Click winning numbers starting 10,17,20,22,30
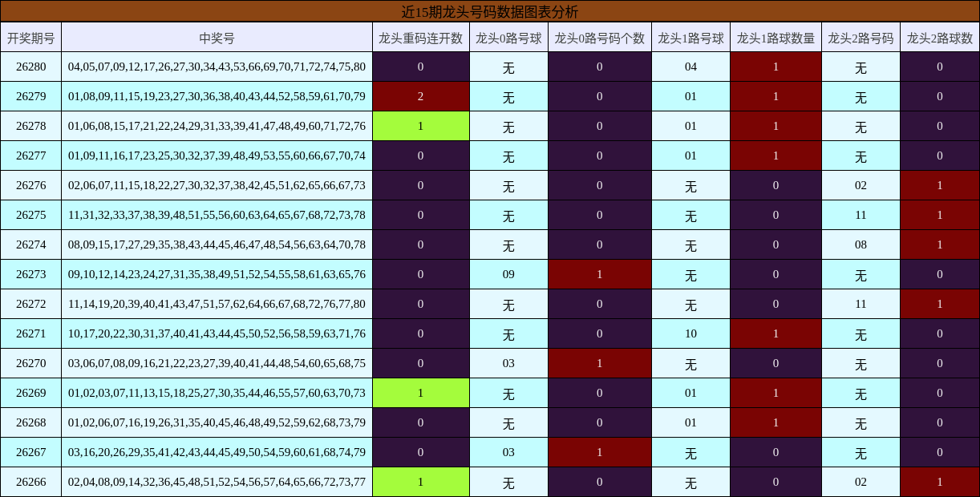Image resolution: width=980 pixels, height=497 pixels. [x=217, y=333]
